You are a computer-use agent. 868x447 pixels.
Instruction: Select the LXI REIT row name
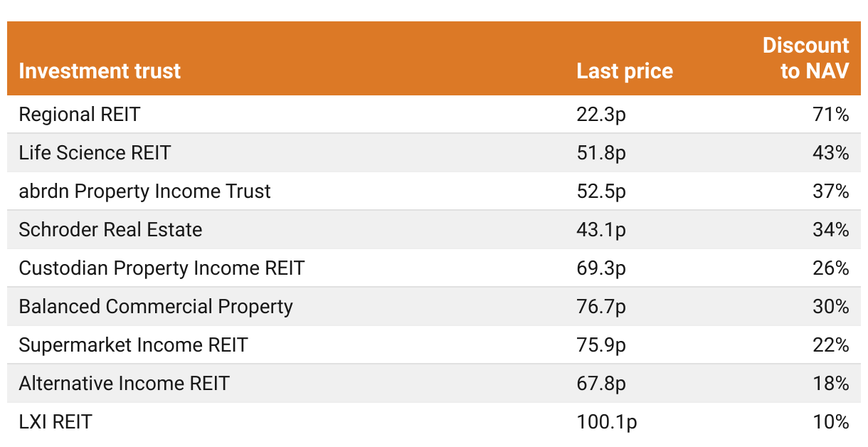click(55, 422)
